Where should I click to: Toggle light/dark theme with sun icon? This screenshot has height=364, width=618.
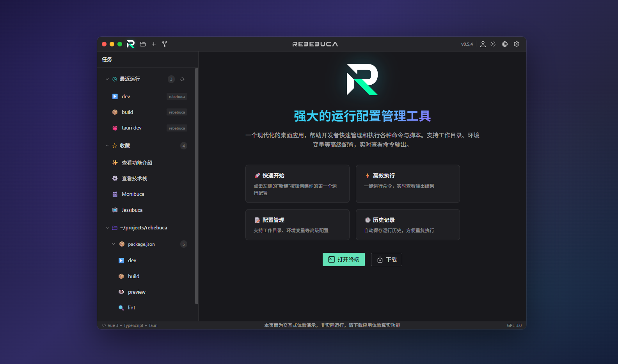click(x=493, y=44)
